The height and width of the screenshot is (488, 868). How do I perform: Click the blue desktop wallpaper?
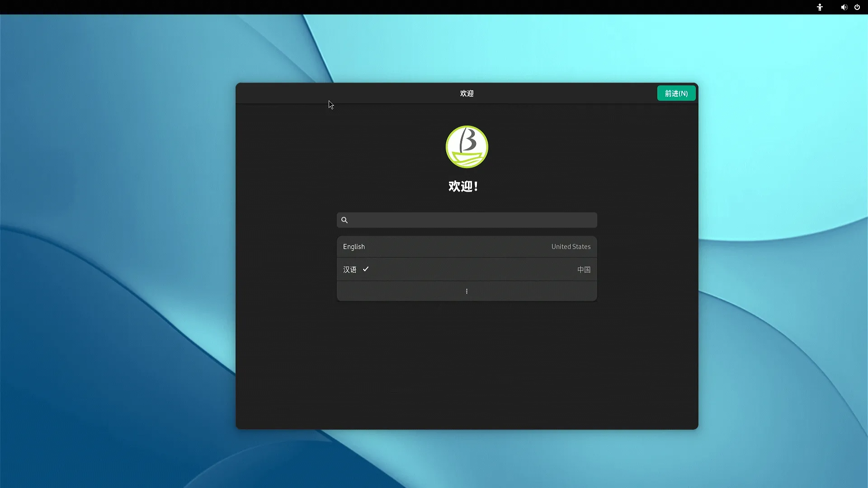pos(113,271)
